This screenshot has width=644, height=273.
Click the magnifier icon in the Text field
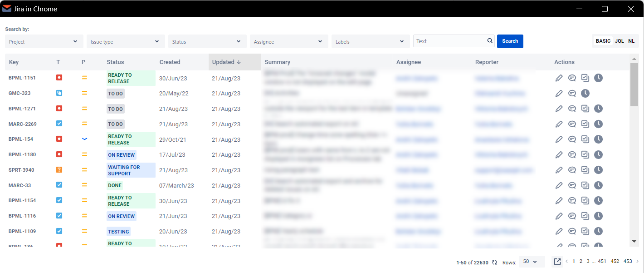point(490,41)
